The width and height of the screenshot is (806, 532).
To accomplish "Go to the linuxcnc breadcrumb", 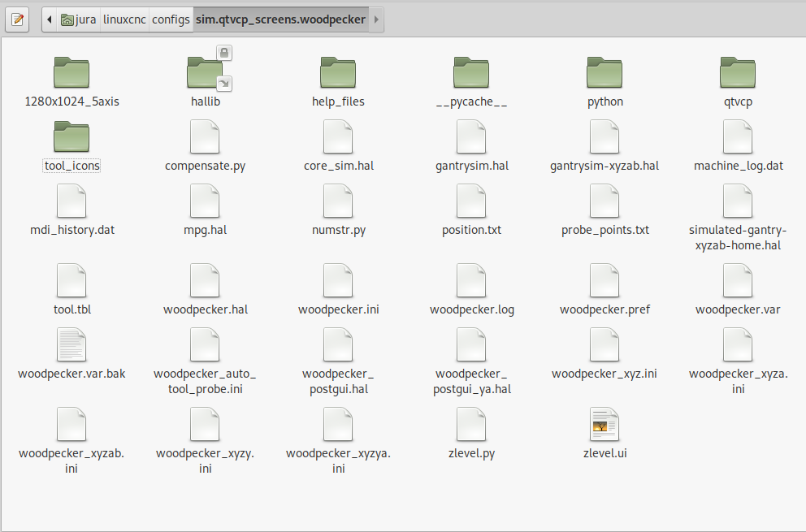I will [x=124, y=19].
